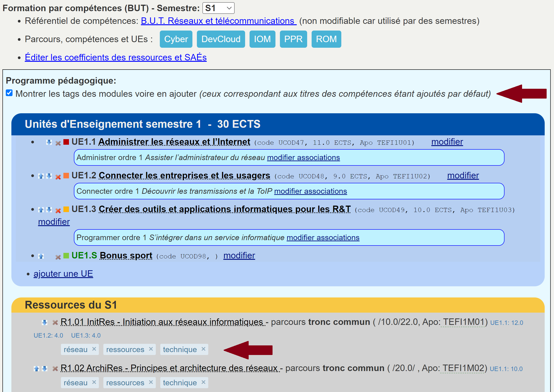This screenshot has height=392, width=554.
Task: Click Apo code TEFI1M02
Action: 462,368
